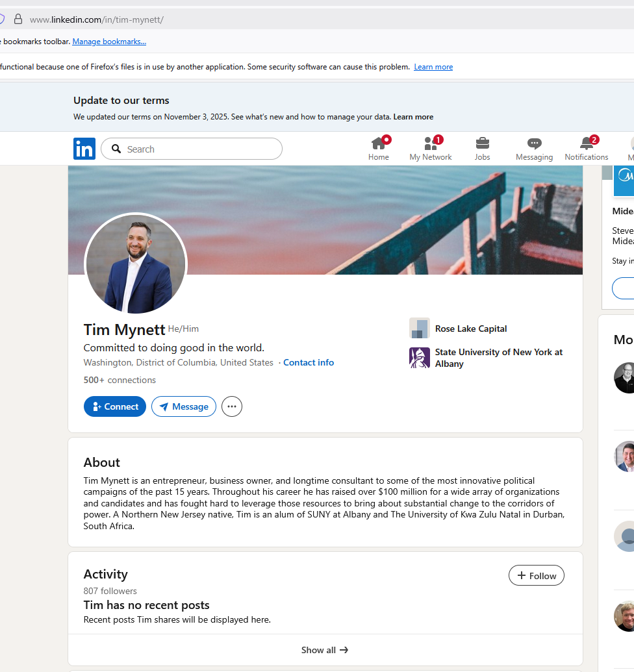Send a Message to Tim Mynett
Screen dimensions: 634x672
tap(184, 406)
